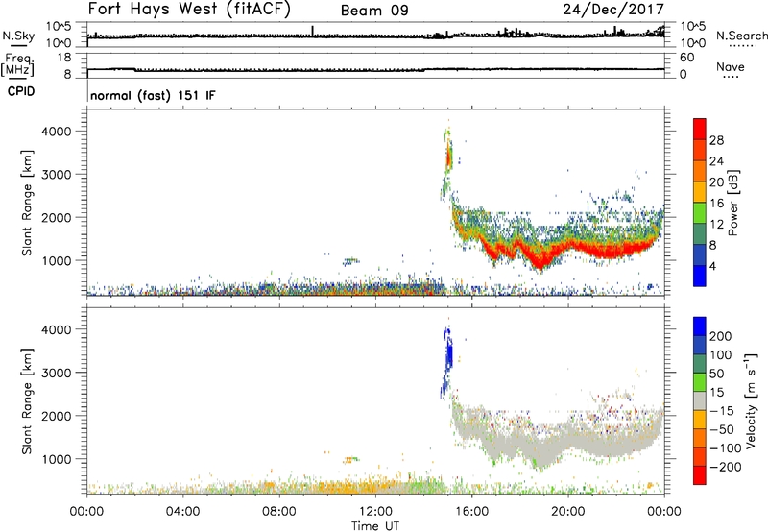Image resolution: width=768 pixels, height=532 pixels.
Task: Click the sky noise spike near 09:20
Action: 313,31
